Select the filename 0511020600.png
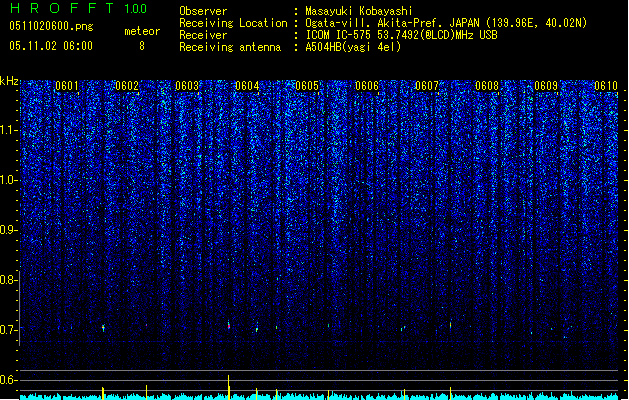The width and height of the screenshot is (629, 400). 51,26
